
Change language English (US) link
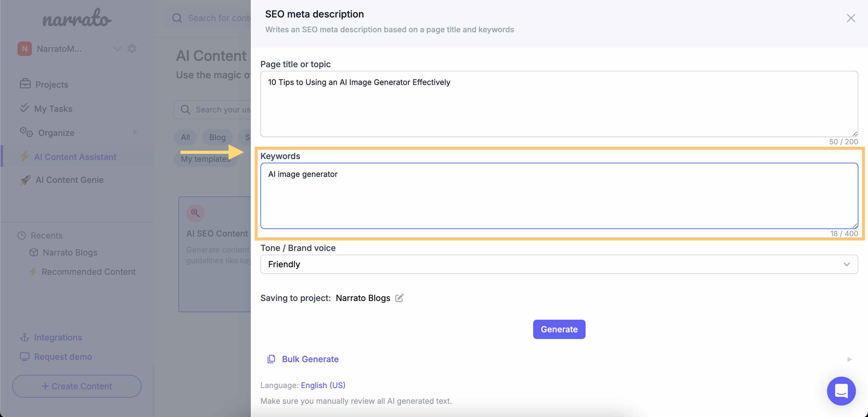323,385
